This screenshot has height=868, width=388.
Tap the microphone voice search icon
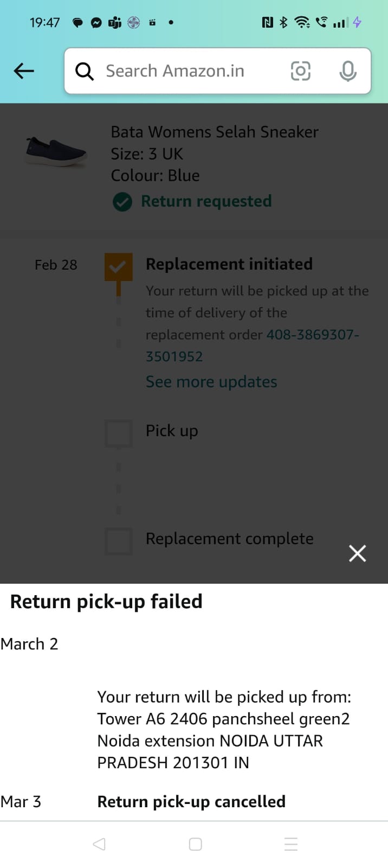(x=347, y=71)
